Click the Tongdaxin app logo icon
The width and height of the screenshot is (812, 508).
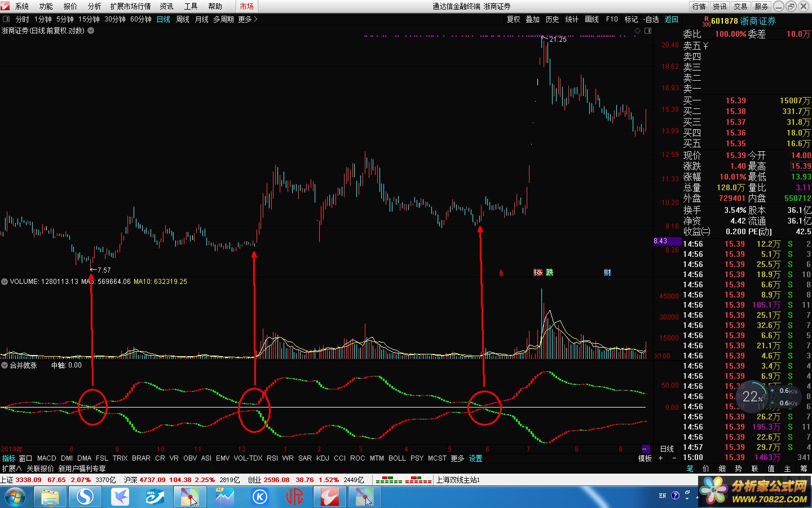(x=6, y=6)
